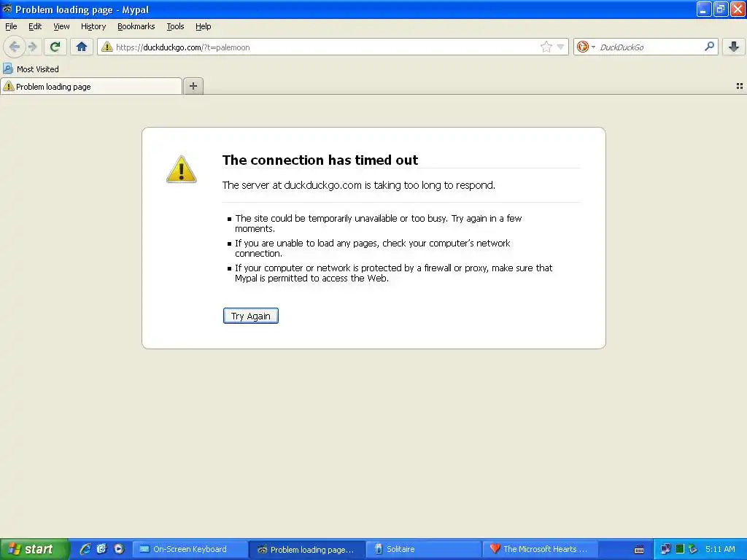Switch to Solitaire in the taskbar
This screenshot has width=747, height=560.
[x=424, y=549]
